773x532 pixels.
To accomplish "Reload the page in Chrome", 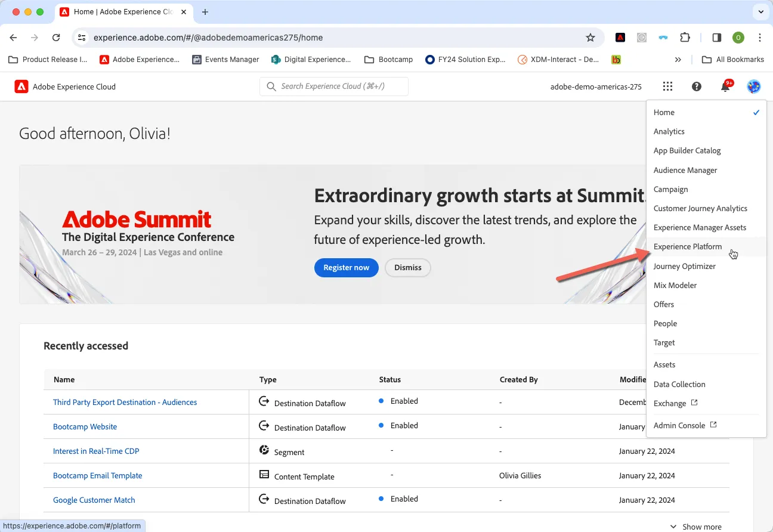I will pyautogui.click(x=56, y=38).
